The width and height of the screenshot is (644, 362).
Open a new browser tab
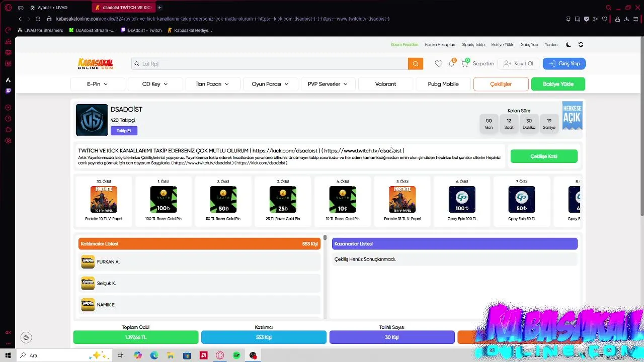(x=159, y=8)
